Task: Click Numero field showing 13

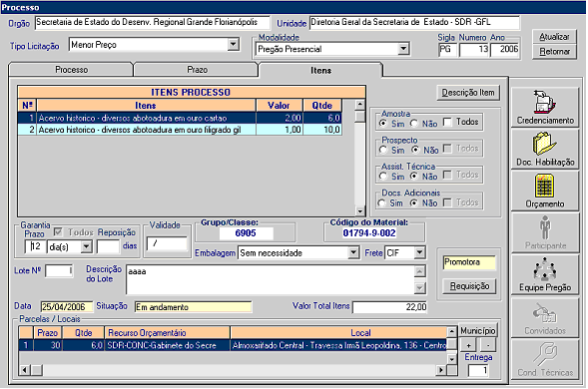Action: click(474, 49)
